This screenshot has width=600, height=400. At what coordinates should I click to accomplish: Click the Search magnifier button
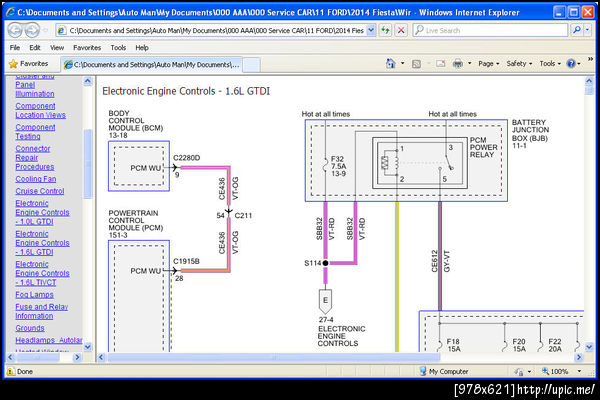(576, 30)
